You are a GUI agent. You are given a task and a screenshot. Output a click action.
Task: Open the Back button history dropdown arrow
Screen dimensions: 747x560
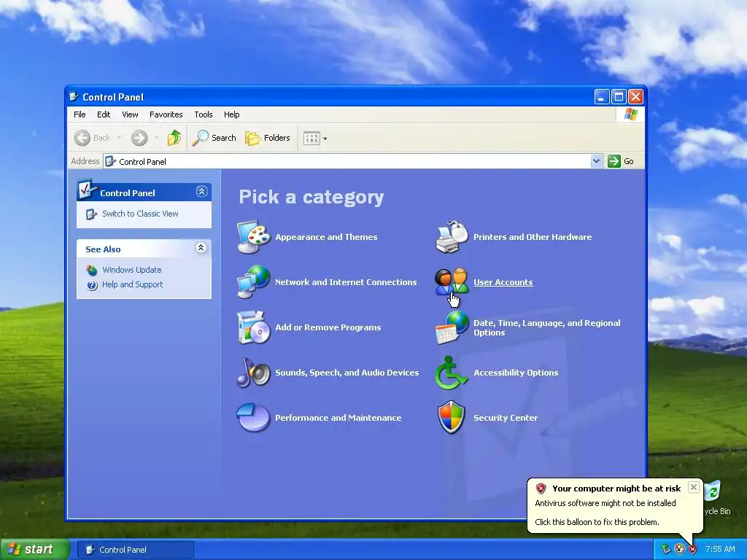point(119,138)
